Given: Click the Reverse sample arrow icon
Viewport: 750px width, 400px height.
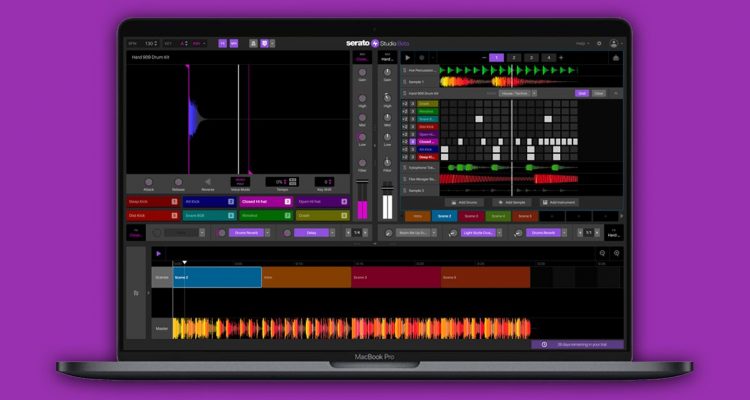Looking at the screenshot, I should point(208,182).
